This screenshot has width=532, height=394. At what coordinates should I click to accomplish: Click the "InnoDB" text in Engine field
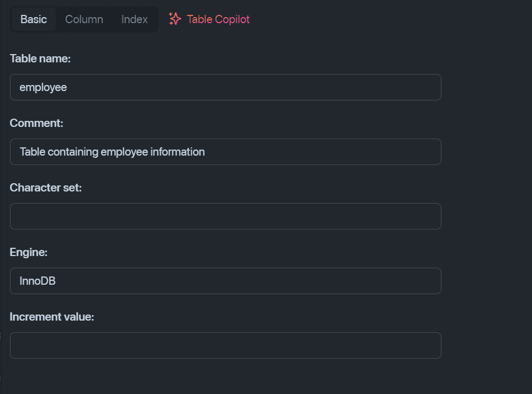coord(38,281)
